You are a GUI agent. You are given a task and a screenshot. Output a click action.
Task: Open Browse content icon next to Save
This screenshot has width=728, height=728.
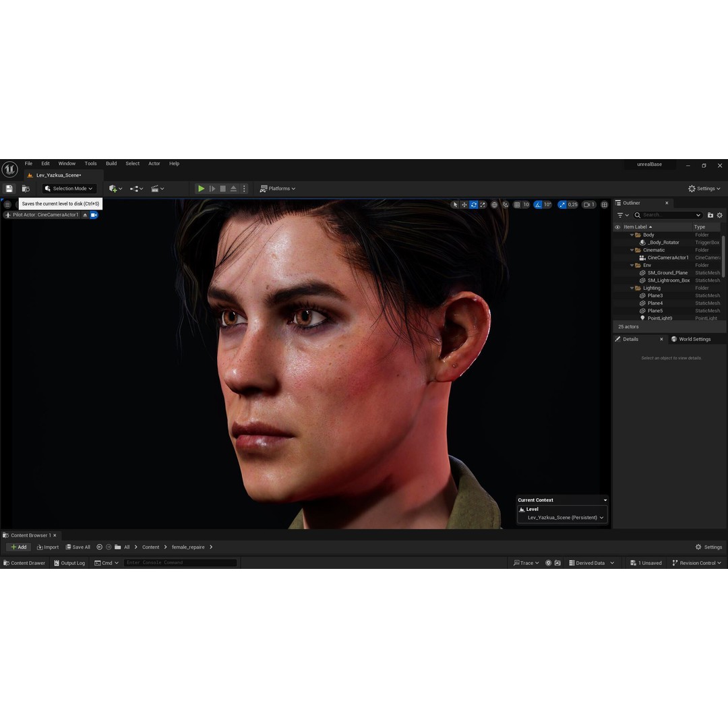point(26,189)
